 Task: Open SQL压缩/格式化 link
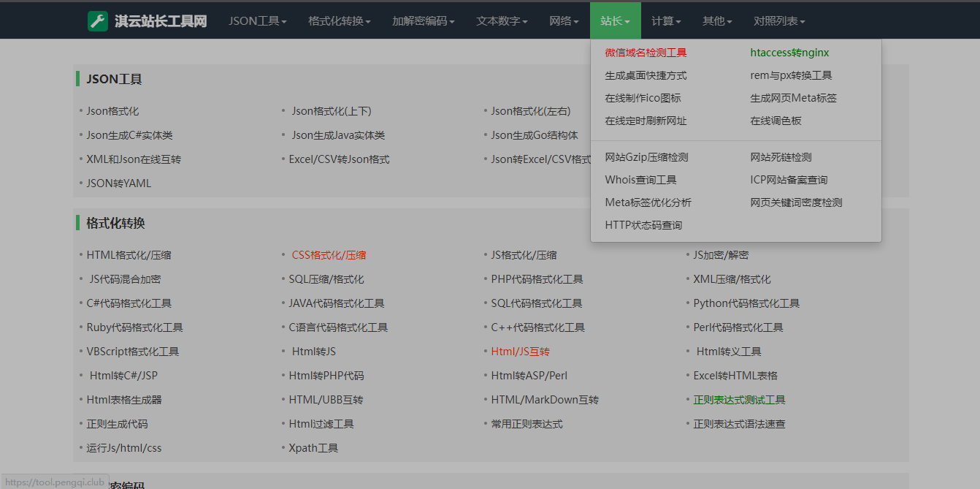tap(326, 279)
